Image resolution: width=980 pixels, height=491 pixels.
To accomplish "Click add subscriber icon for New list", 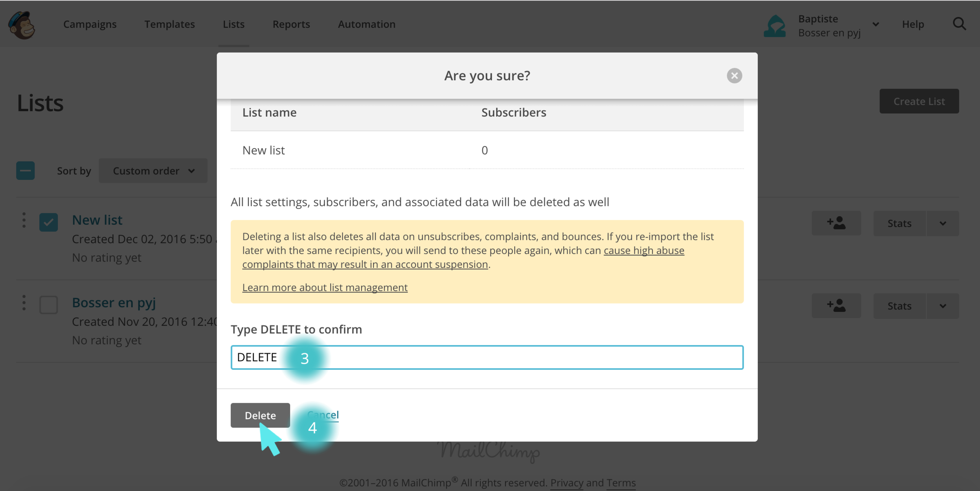I will (x=836, y=223).
